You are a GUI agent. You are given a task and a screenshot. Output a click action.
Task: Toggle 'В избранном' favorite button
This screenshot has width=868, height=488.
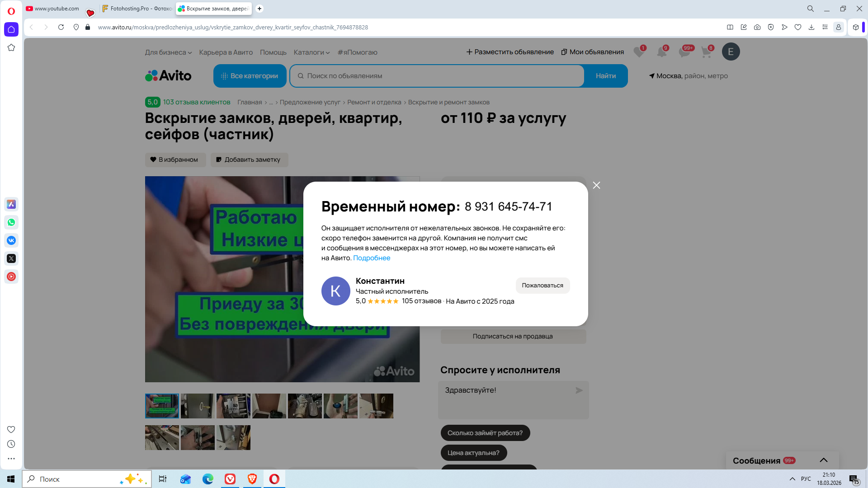[x=175, y=160]
